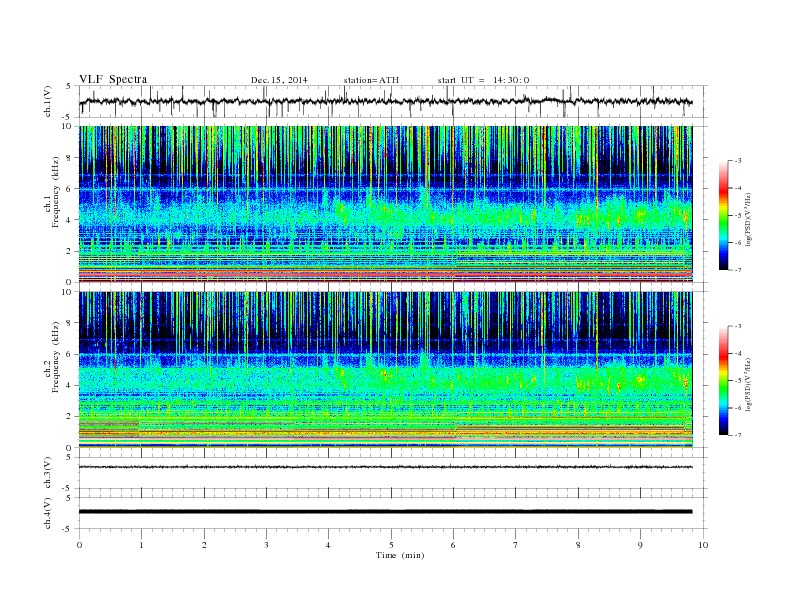The image size is (792, 612).
Task: Click the color scale bar beside ch.1 spectrogram
Action: point(723,216)
